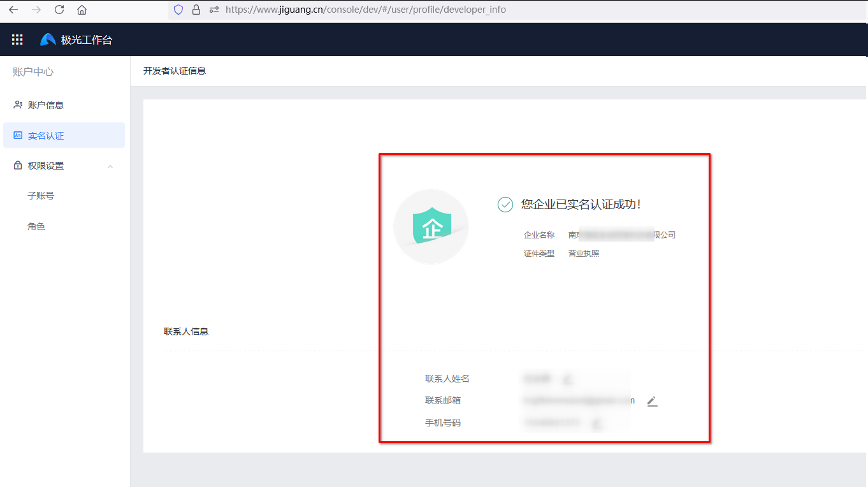Edit the 联系人姓名 via its pencil icon
This screenshot has width=868, height=487.
[x=567, y=379]
